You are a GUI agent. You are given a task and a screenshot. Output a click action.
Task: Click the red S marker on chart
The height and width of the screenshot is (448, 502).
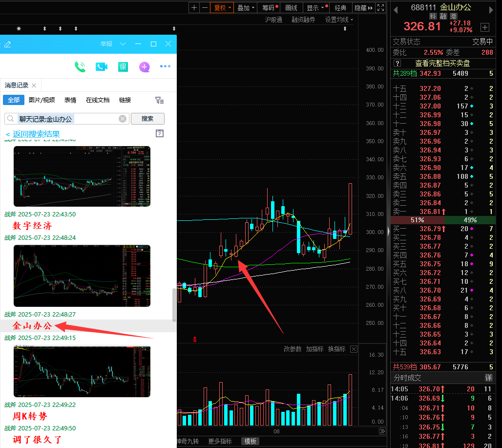point(195,340)
